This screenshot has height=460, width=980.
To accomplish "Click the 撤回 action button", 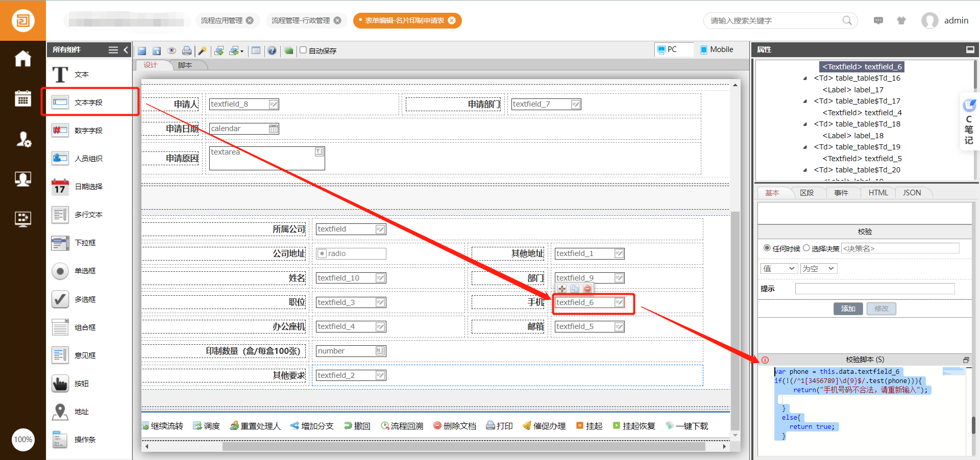I will (x=357, y=426).
